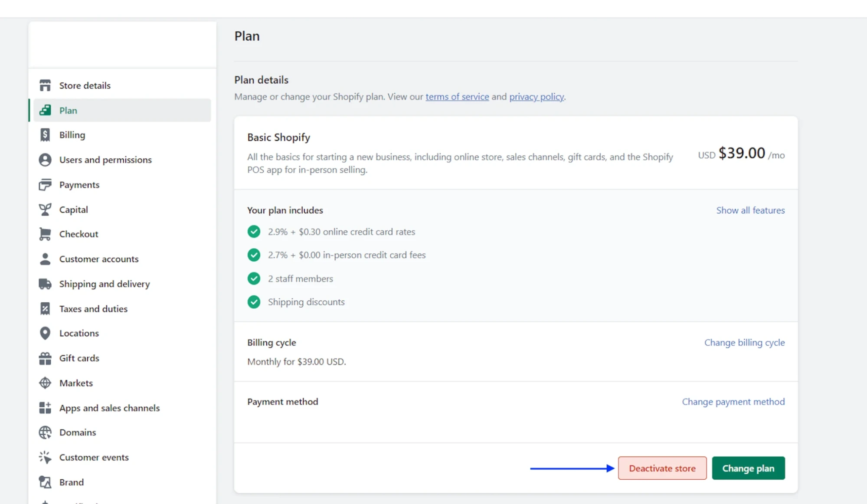Viewport: 867px width, 504px height.
Task: Click the Basic Shopify plan title
Action: 279,137
